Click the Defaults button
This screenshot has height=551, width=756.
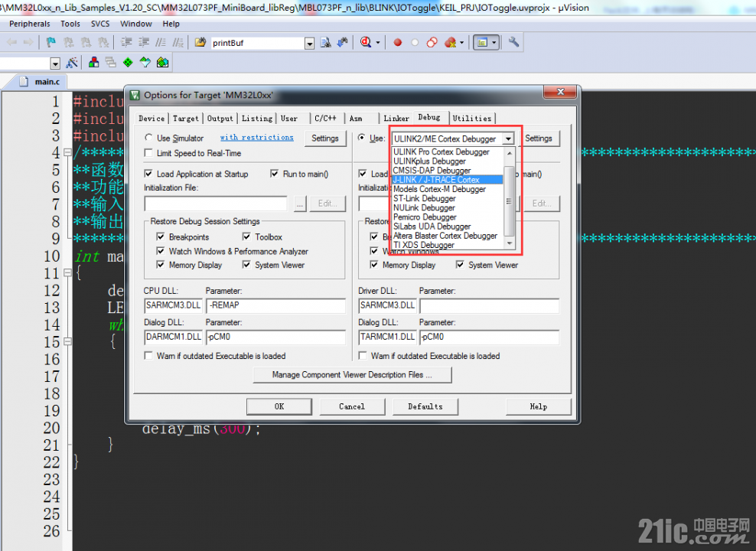(x=425, y=406)
